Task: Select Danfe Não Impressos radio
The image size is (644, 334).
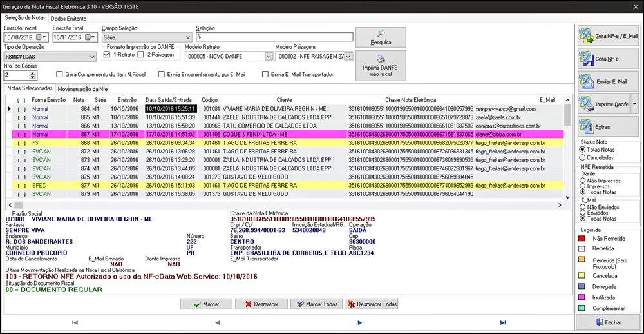Action: pyautogui.click(x=582, y=180)
